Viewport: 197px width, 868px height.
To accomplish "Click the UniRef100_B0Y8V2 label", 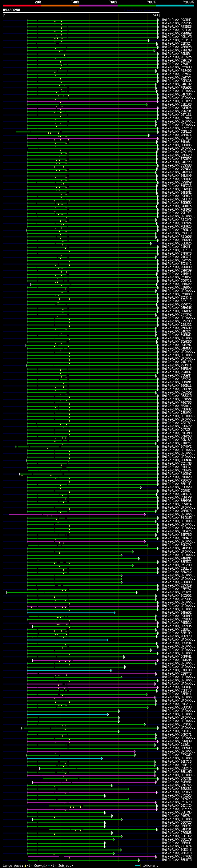I will pos(177,447).
